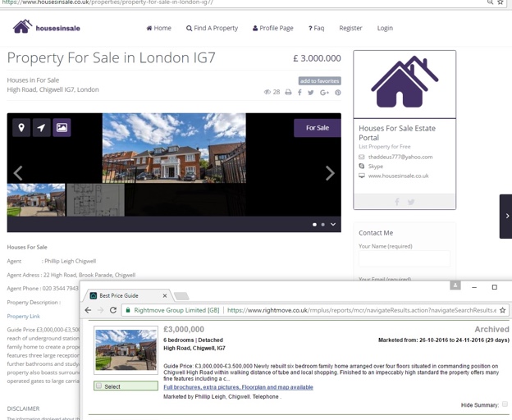Click the zoom magnifier in address bar
This screenshot has height=420, width=512.
click(490, 2)
